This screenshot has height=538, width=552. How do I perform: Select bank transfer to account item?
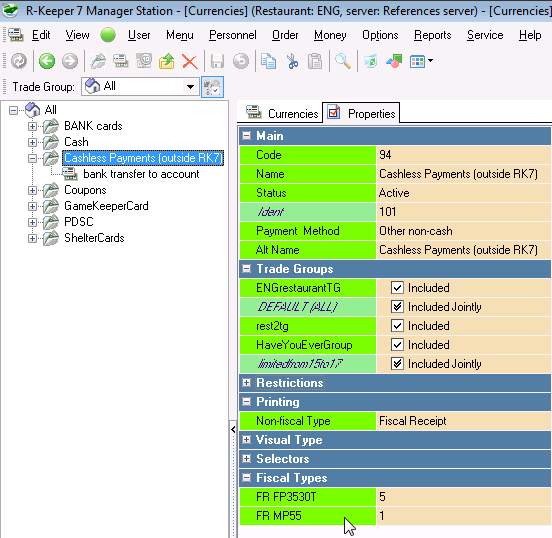(x=141, y=174)
